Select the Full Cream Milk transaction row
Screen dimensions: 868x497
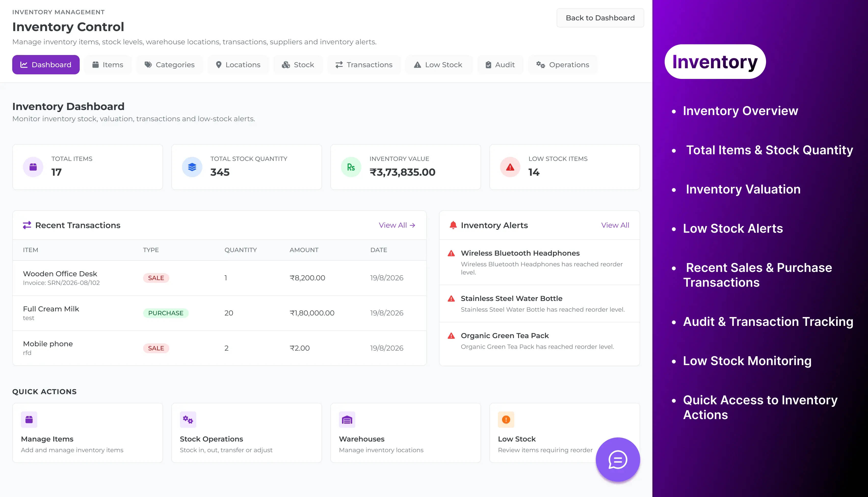(x=219, y=313)
